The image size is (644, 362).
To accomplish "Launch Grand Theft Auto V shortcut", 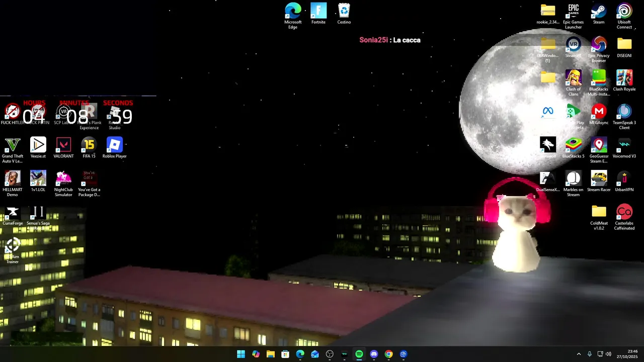I will click(13, 150).
